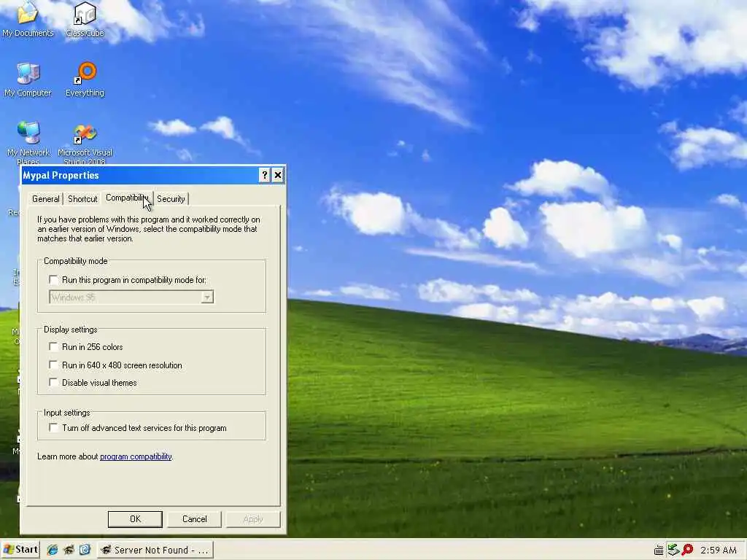Open the program compatibility link
Viewport: 747px width, 560px height.
point(136,456)
